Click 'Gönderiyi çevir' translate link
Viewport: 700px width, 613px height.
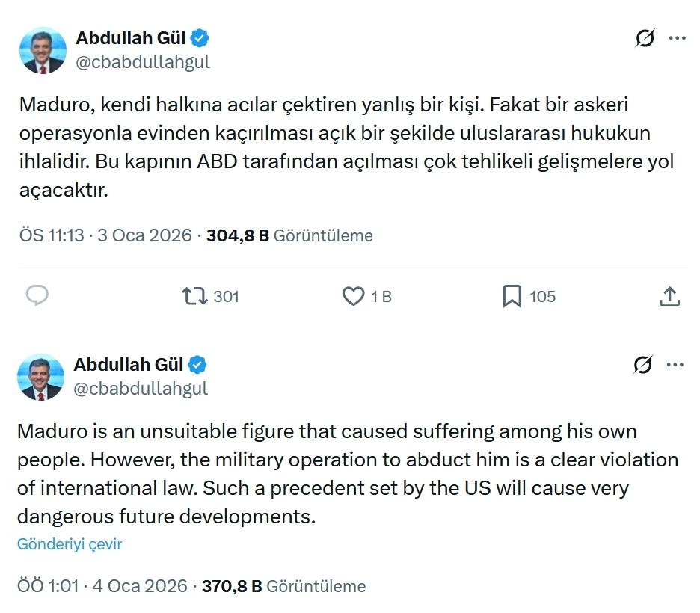click(x=70, y=543)
